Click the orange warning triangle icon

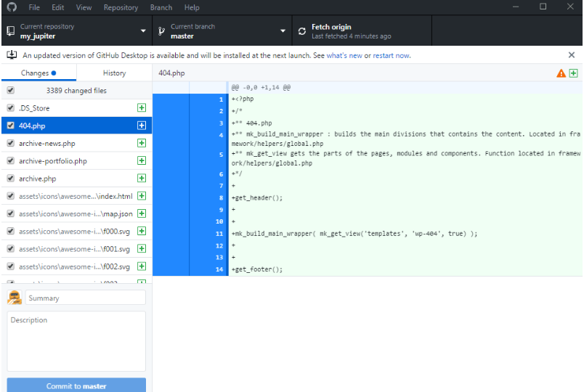point(561,73)
